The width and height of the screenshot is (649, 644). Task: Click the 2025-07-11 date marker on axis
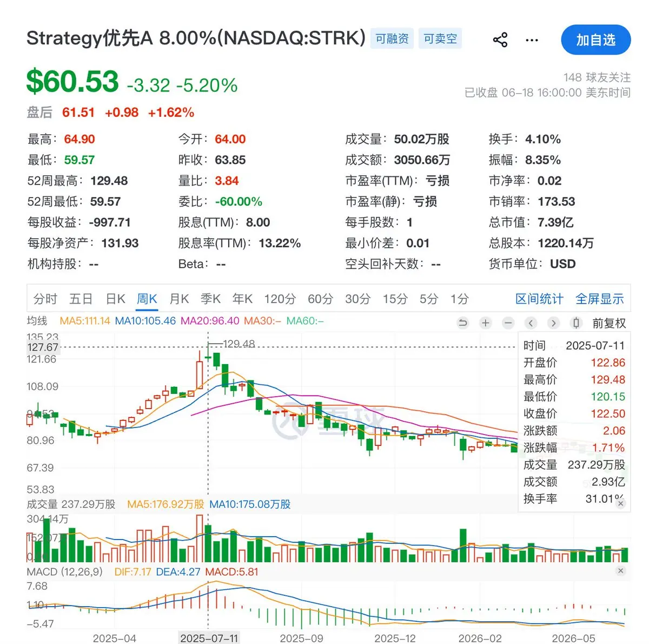[209, 638]
